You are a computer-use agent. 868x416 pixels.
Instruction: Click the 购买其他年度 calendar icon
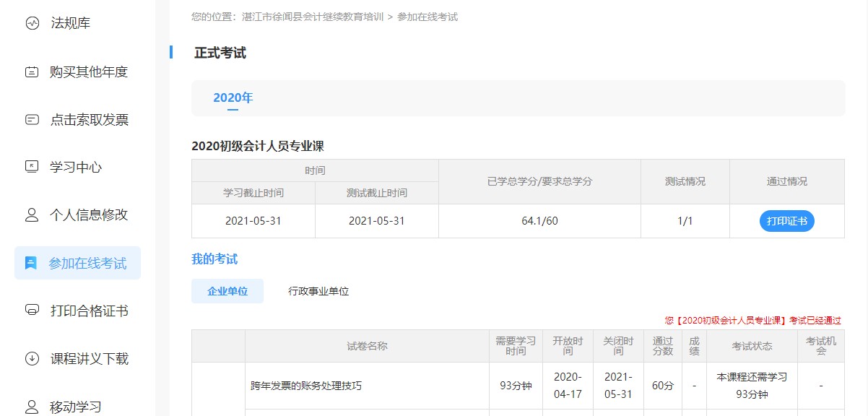point(32,71)
